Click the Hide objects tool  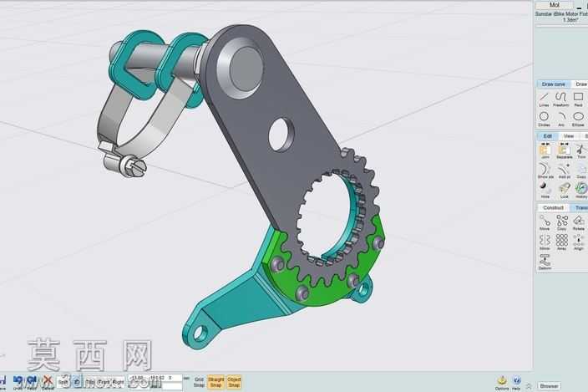(x=545, y=191)
